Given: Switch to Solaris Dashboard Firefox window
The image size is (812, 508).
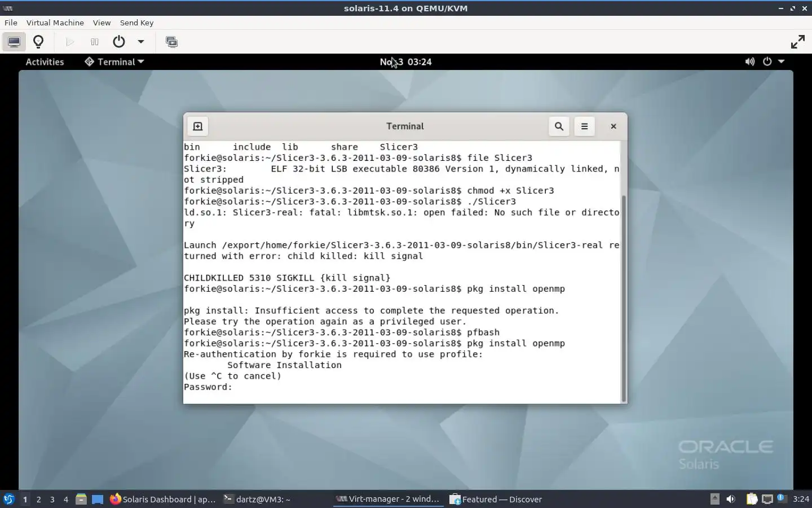Looking at the screenshot, I should (x=163, y=499).
